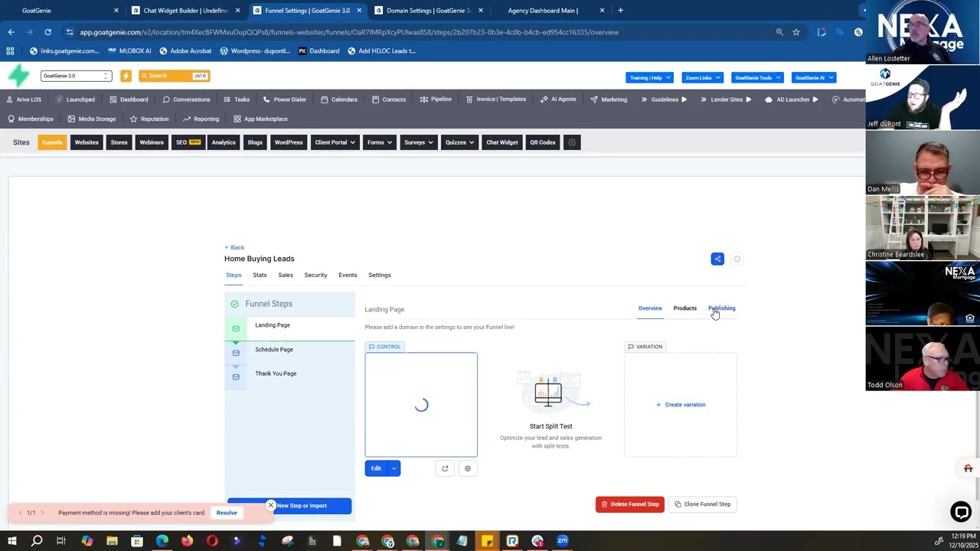The width and height of the screenshot is (980, 551).
Task: Reload the browser page
Action: coord(47,32)
